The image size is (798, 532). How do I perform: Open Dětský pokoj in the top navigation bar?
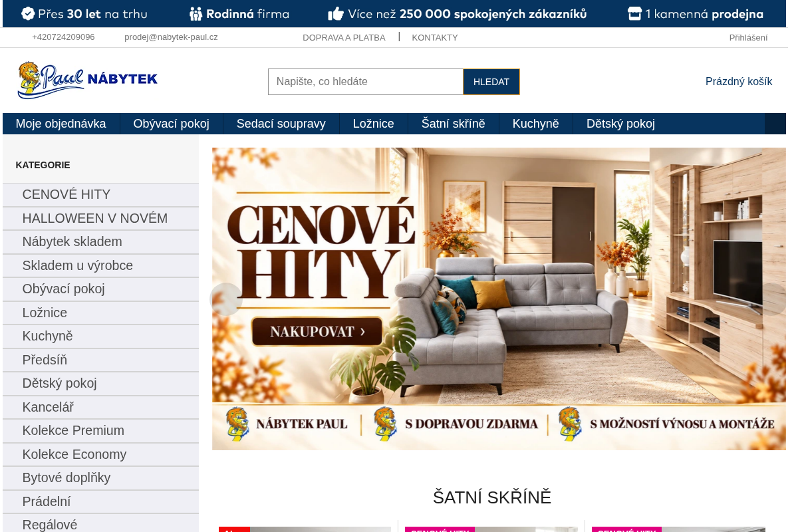[620, 124]
